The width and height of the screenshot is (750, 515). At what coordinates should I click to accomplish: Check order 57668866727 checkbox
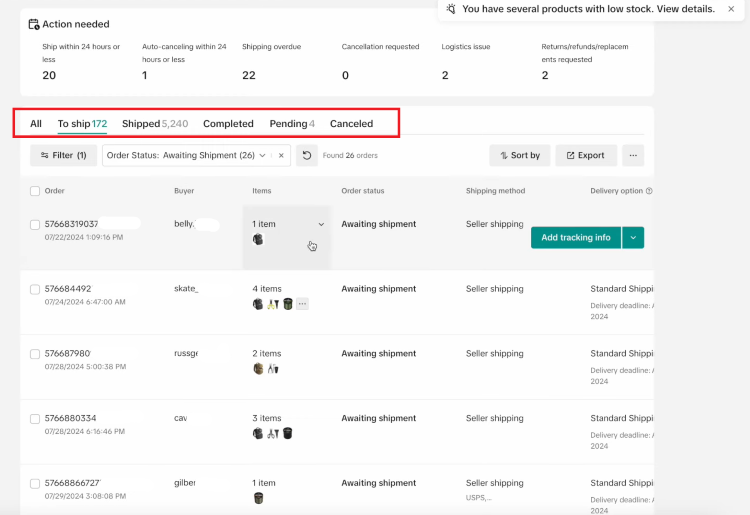click(x=35, y=483)
